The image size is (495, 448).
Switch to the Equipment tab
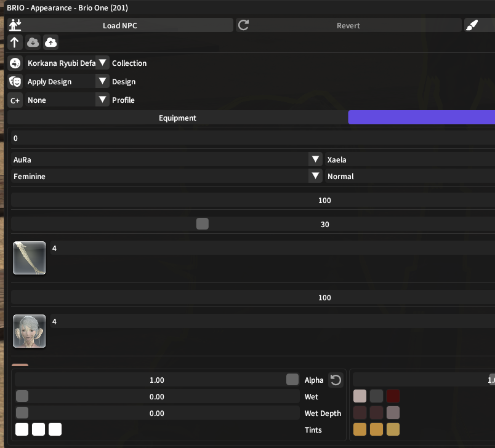[177, 118]
